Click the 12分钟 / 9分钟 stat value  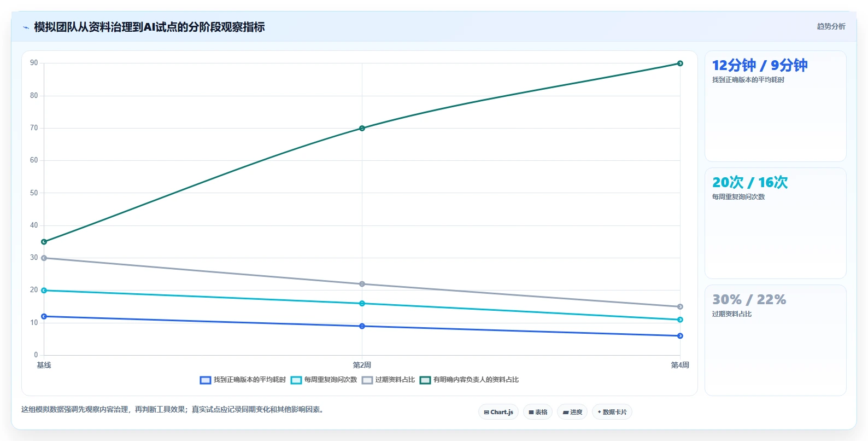tap(760, 65)
